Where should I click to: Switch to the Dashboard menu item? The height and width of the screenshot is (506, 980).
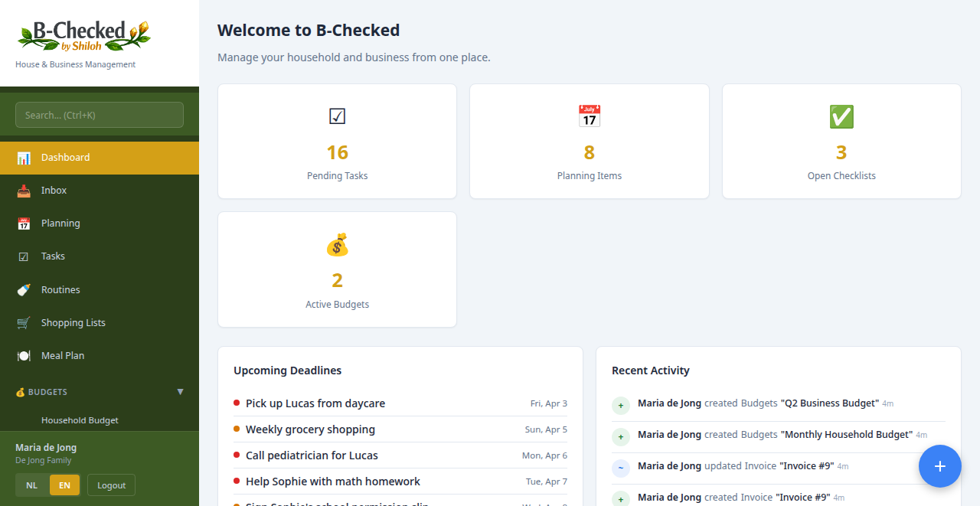pos(65,157)
